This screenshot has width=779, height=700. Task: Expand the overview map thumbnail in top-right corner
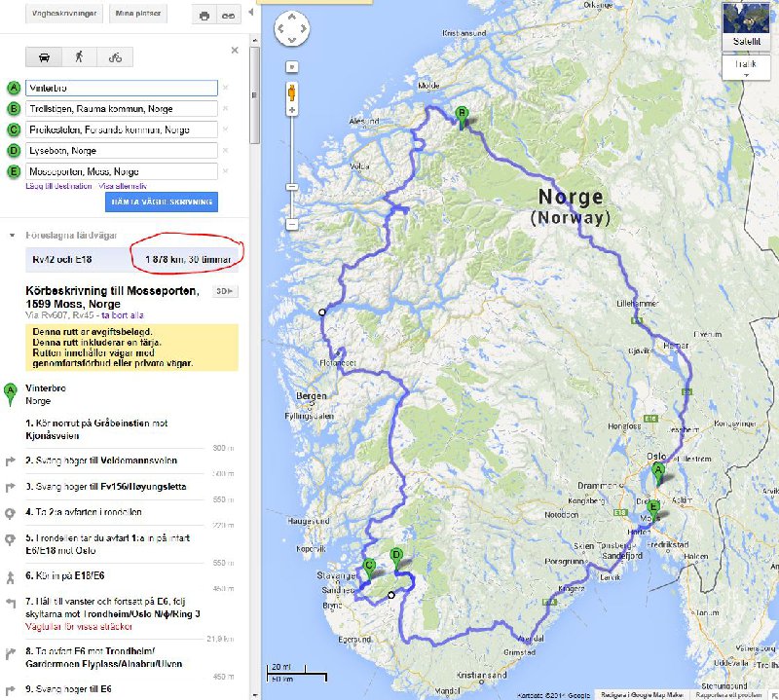coord(745,18)
